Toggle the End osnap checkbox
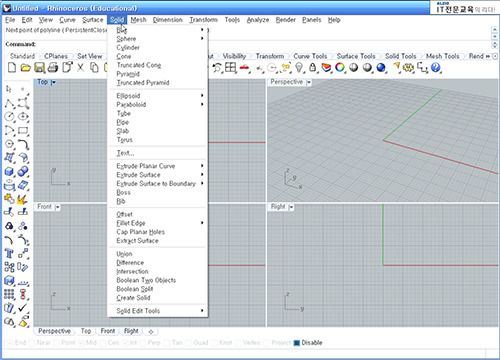Screen dimensions: 500x360 pyautogui.click(x=11, y=343)
